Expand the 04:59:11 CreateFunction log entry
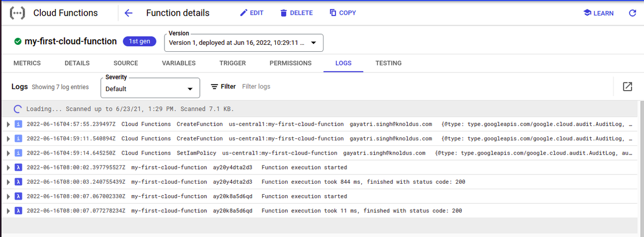Screen dimensions: 644x237 tap(8, 138)
